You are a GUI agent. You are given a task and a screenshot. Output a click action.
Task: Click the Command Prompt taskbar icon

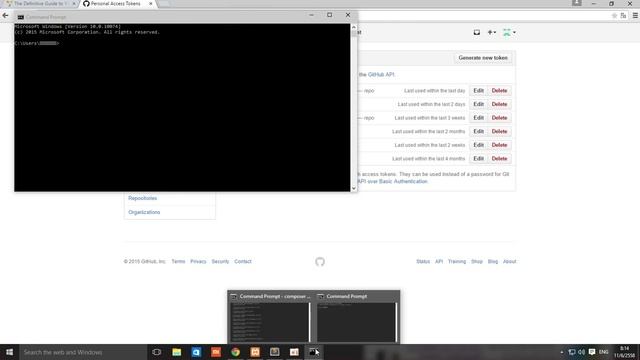(313, 352)
